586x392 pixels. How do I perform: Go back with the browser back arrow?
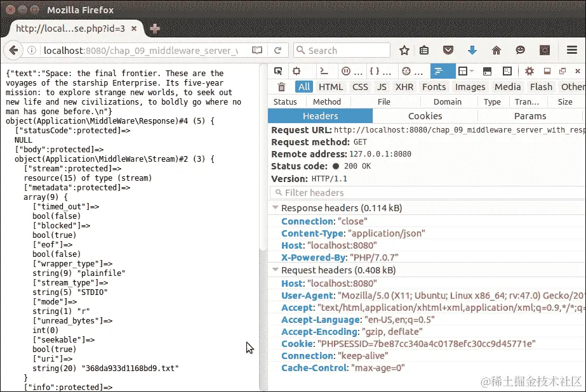13,50
